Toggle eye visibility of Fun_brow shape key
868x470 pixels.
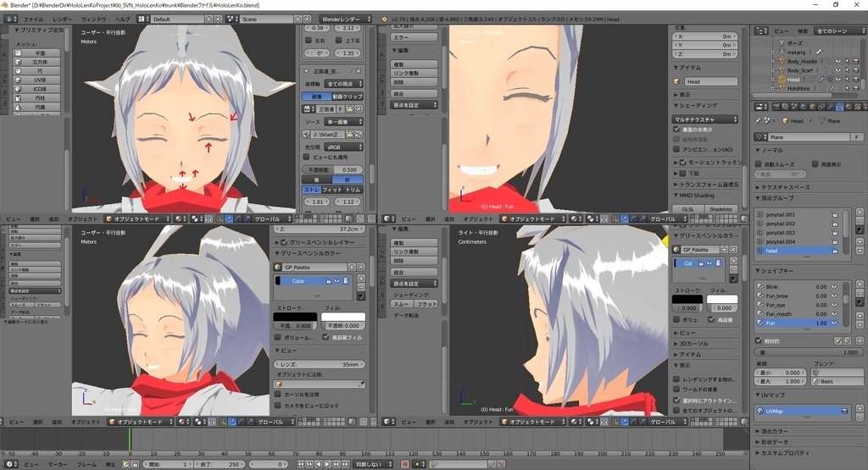pos(834,296)
